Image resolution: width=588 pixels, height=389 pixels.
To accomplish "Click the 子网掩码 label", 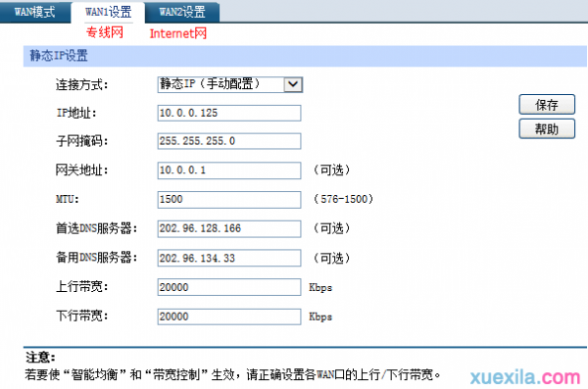I will point(81,141).
